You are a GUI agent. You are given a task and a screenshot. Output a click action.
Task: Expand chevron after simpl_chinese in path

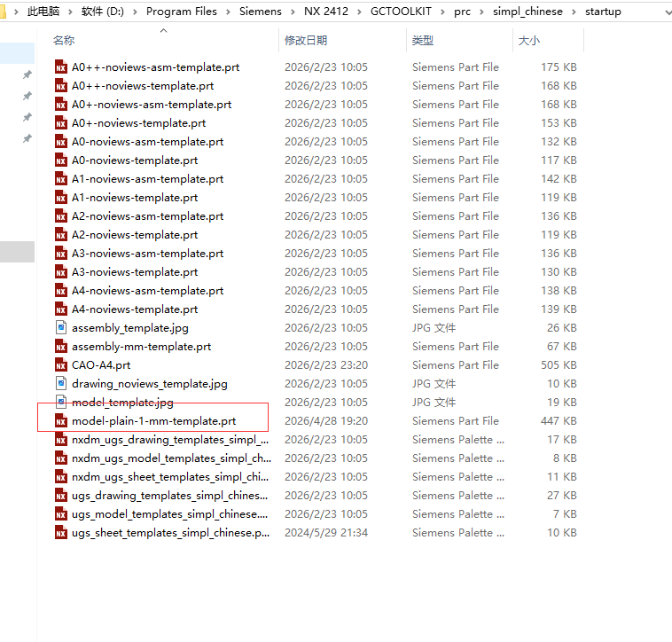pyautogui.click(x=574, y=12)
